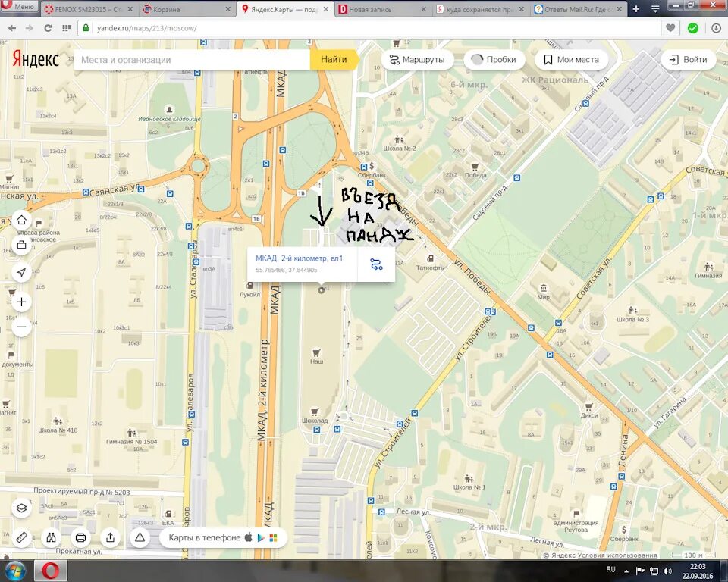Open the Opera Меню button
Screen dimensions: 728x582
coord(20,7)
